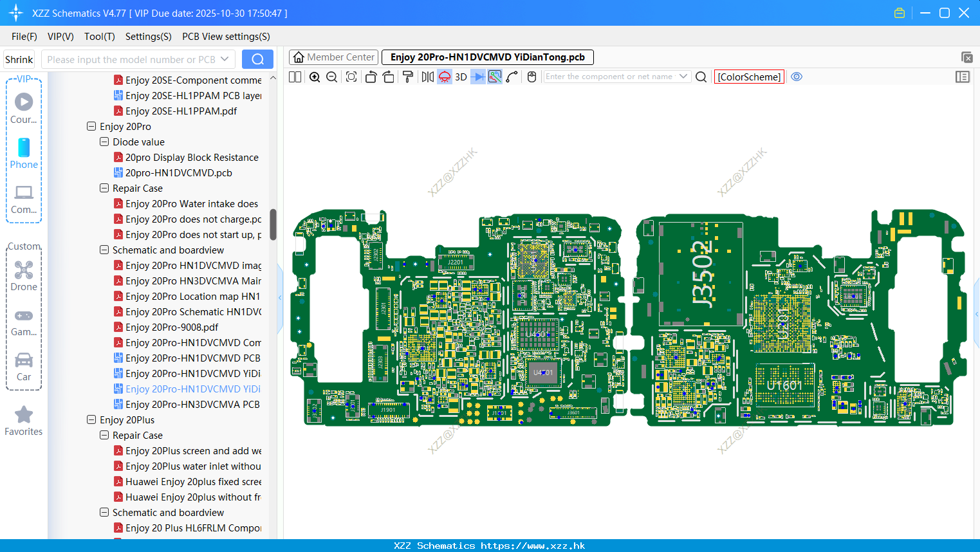The height and width of the screenshot is (552, 980).
Task: Select the paint roller highlight tool
Action: [408, 77]
